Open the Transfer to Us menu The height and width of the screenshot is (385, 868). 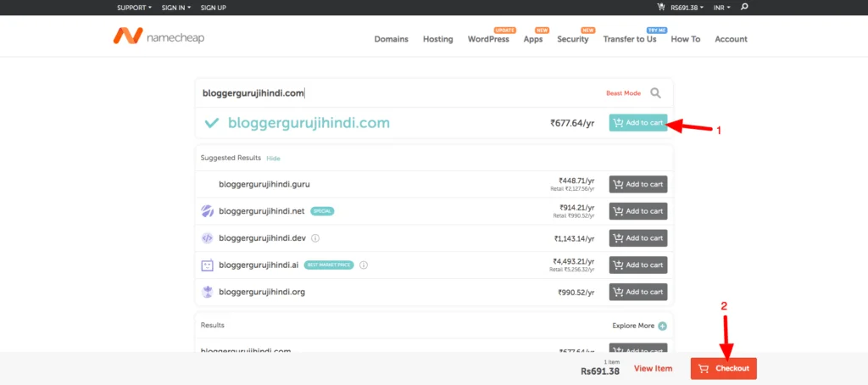coord(630,39)
